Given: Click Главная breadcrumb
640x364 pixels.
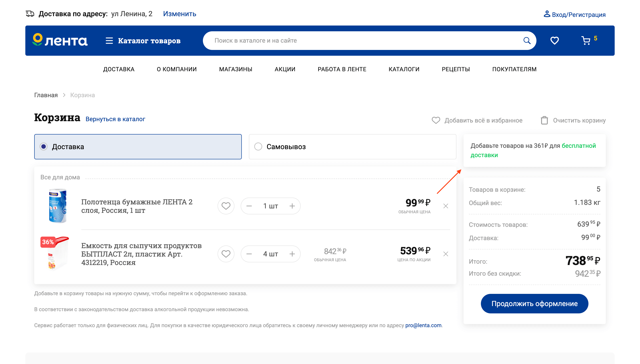Looking at the screenshot, I should 46,95.
